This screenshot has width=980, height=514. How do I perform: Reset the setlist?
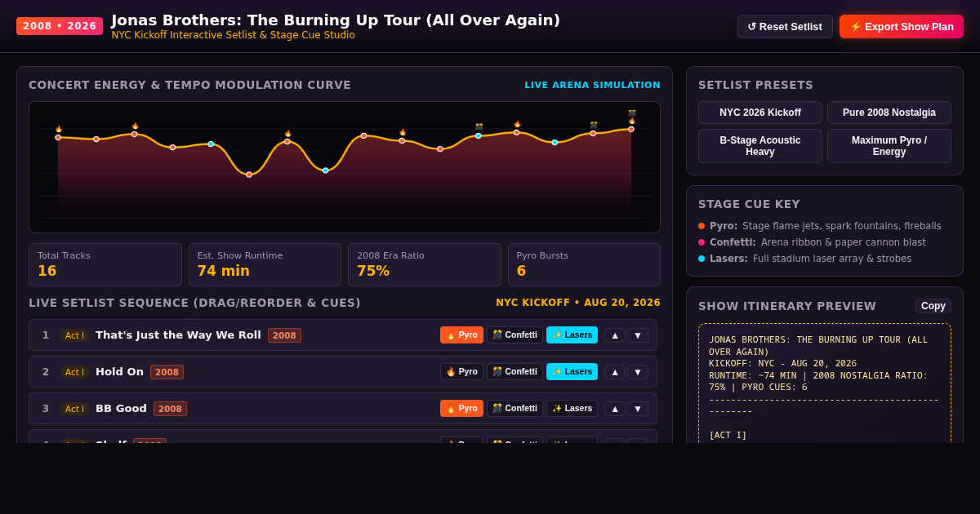785,26
